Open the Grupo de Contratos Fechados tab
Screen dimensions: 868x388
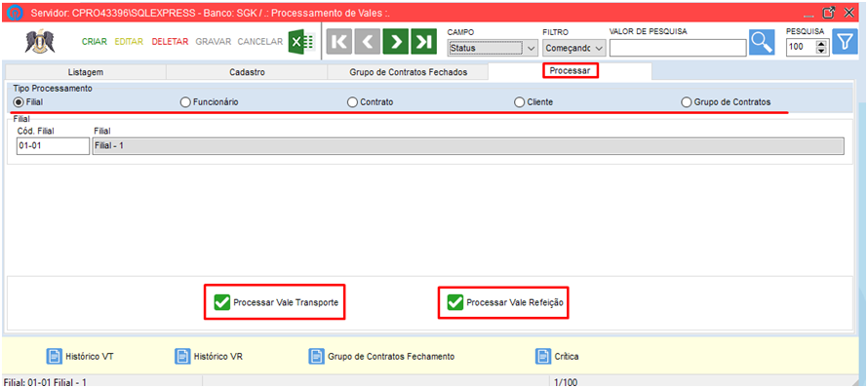pyautogui.click(x=408, y=72)
